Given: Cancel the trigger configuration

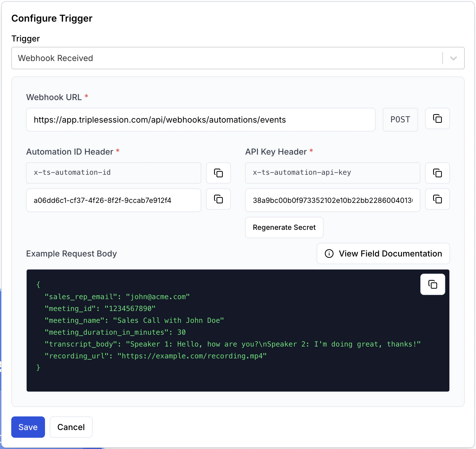Looking at the screenshot, I should click(x=71, y=427).
